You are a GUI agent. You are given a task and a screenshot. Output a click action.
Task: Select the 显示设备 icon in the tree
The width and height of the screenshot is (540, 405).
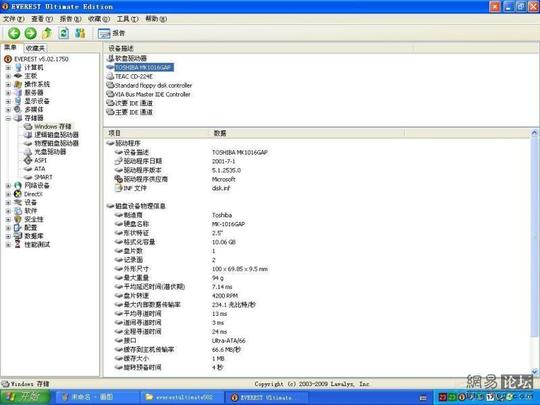(x=18, y=101)
